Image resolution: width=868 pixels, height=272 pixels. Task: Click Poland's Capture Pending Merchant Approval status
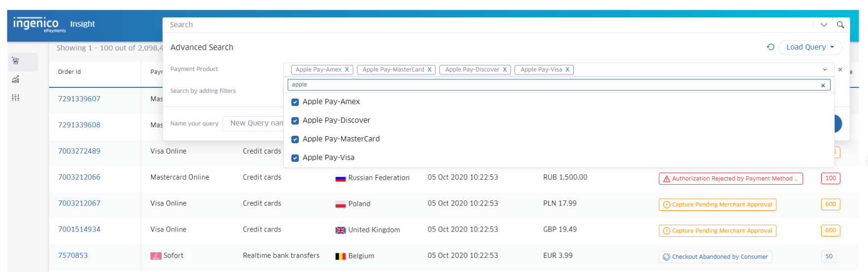(717, 205)
